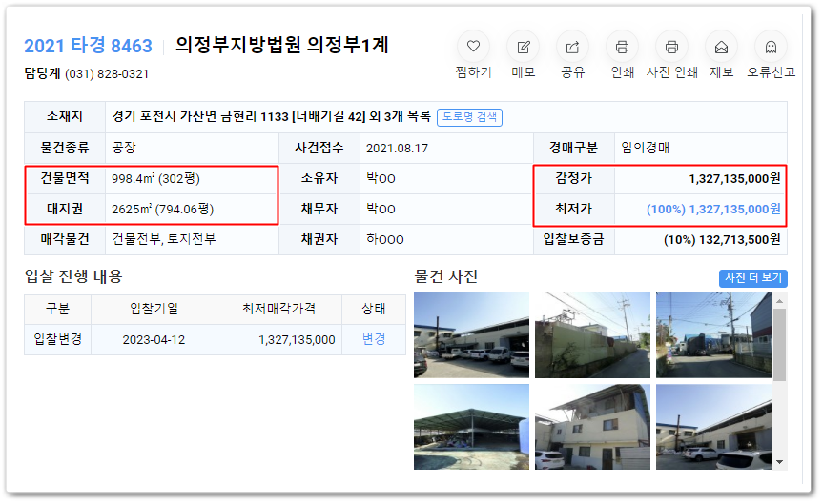823x504 pixels.
Task: Click the 인쇄 print icon
Action: tap(622, 47)
